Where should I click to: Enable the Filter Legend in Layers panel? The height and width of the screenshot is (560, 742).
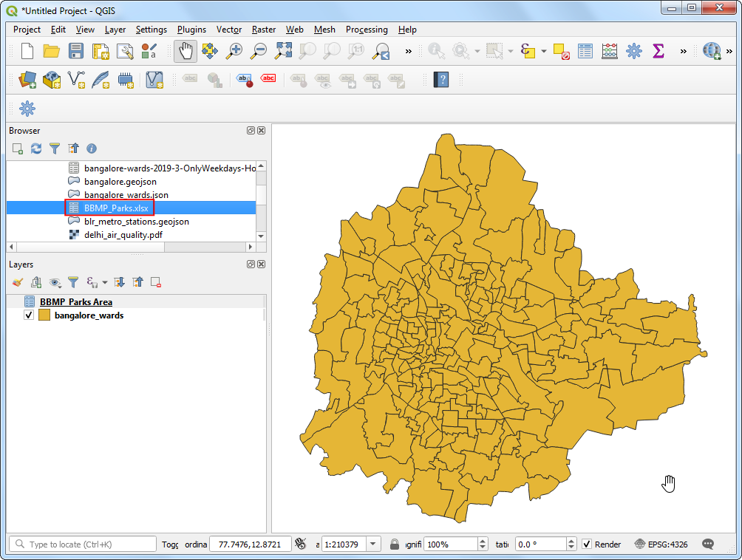click(x=72, y=282)
